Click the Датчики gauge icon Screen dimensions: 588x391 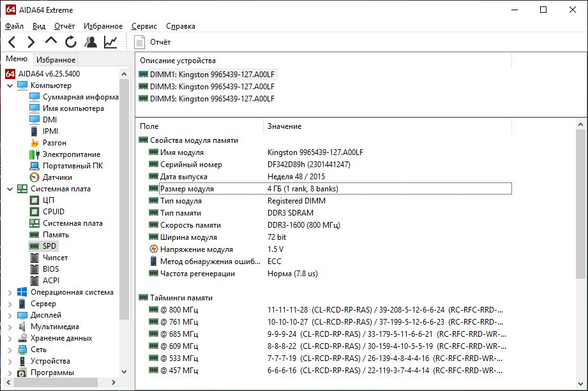tap(34, 177)
